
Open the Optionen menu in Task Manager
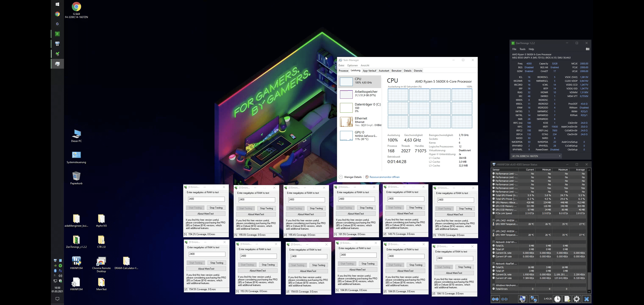pyautogui.click(x=352, y=65)
